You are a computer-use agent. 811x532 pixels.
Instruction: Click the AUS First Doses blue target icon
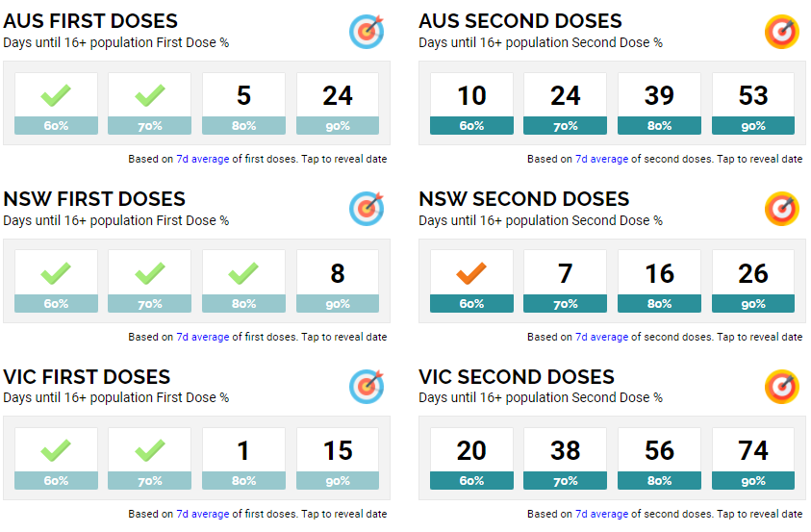(x=367, y=32)
